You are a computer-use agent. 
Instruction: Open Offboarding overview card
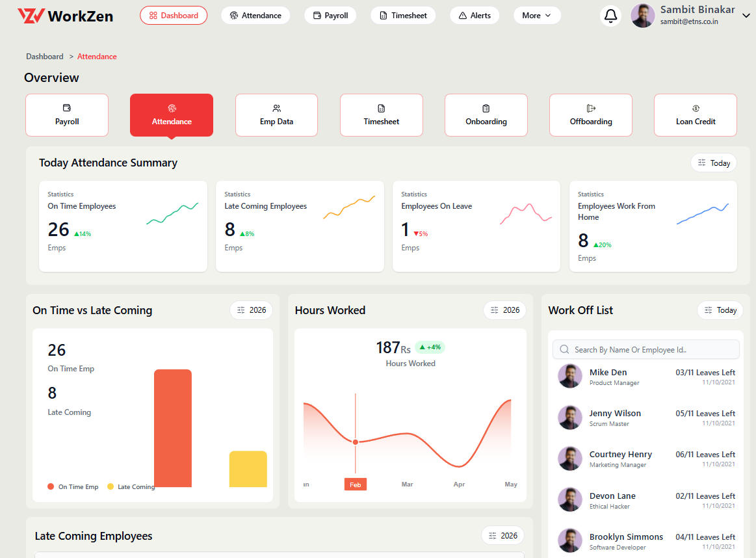pyautogui.click(x=590, y=115)
